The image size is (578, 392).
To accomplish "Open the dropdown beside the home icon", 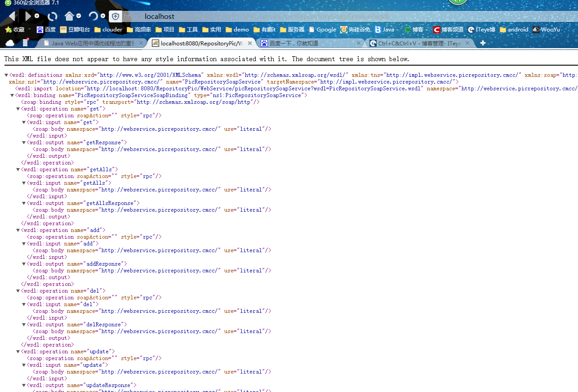I will pyautogui.click(x=79, y=16).
